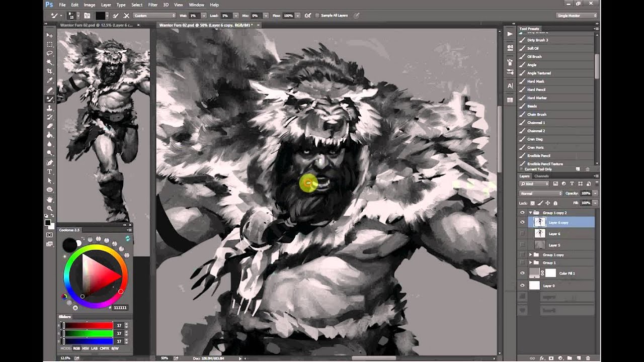
Task: Click the Clean brush after each stroke icon
Action: click(x=127, y=16)
